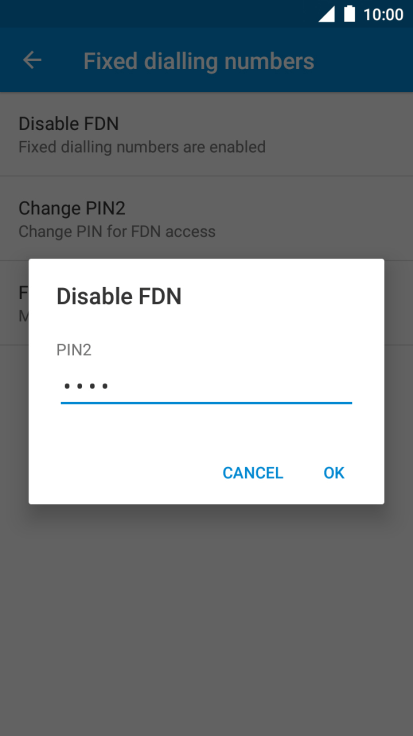
Task: Select the Change PIN2 list item
Action: [206, 219]
